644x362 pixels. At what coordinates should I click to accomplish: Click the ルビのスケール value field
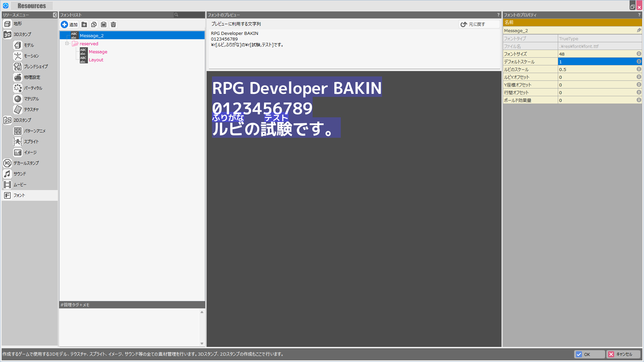pos(596,69)
